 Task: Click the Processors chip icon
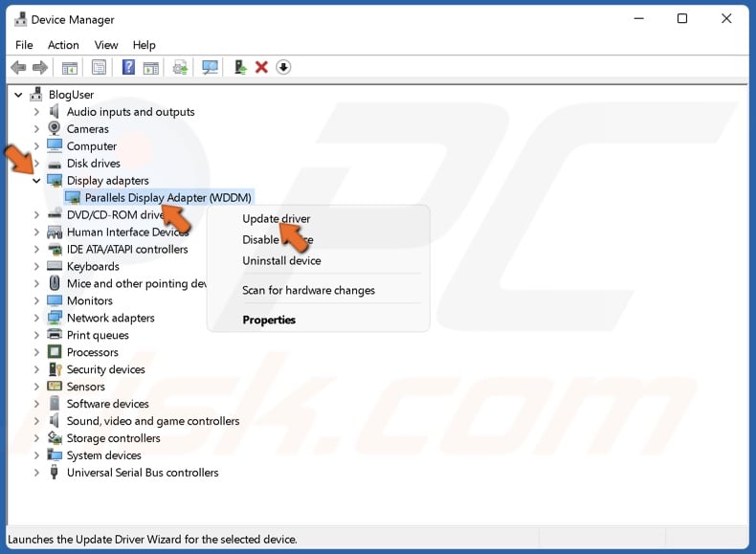pyautogui.click(x=55, y=352)
